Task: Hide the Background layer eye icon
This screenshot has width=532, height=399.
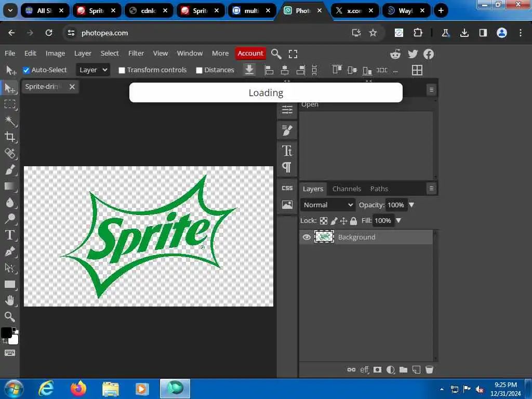Action: [307, 237]
